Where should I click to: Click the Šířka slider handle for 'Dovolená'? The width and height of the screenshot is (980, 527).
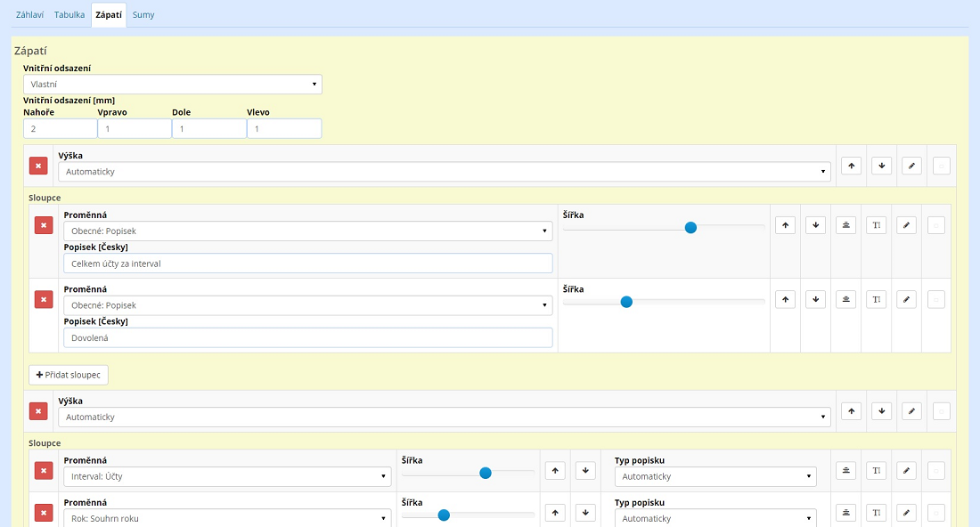626,302
